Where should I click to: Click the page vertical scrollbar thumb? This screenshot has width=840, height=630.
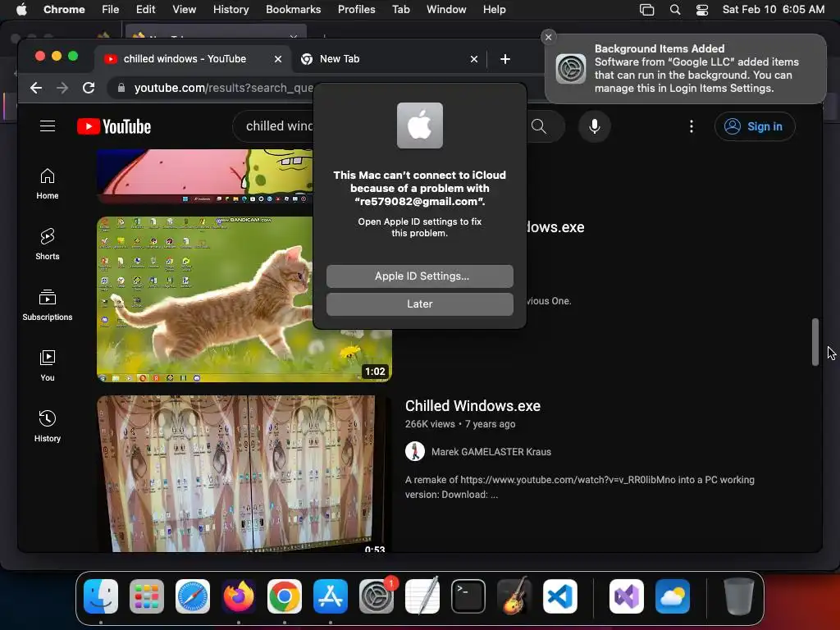click(815, 342)
